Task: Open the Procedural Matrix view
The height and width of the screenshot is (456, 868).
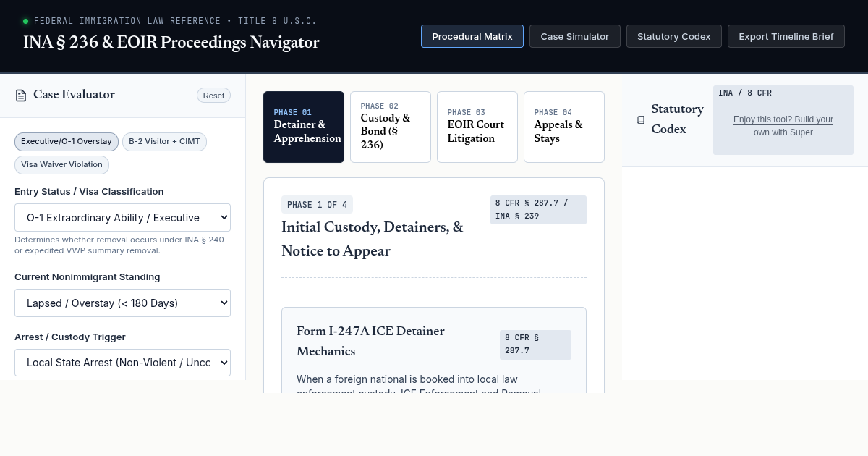Action: [472, 36]
